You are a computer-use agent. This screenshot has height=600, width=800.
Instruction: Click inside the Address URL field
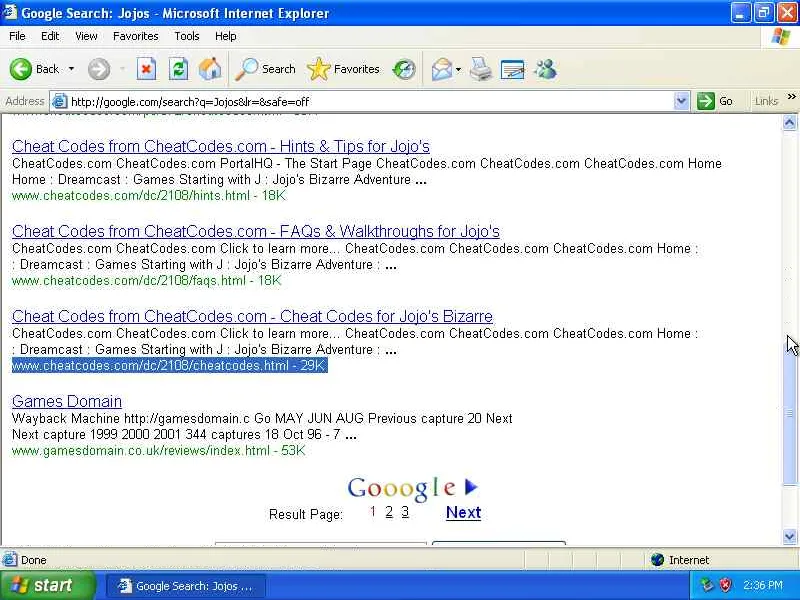[x=370, y=101]
